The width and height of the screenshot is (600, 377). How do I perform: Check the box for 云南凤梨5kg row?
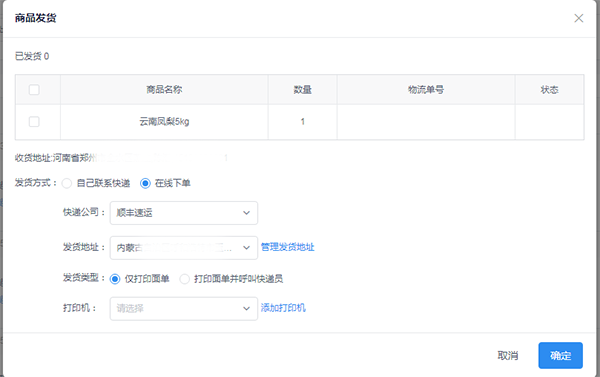point(34,122)
